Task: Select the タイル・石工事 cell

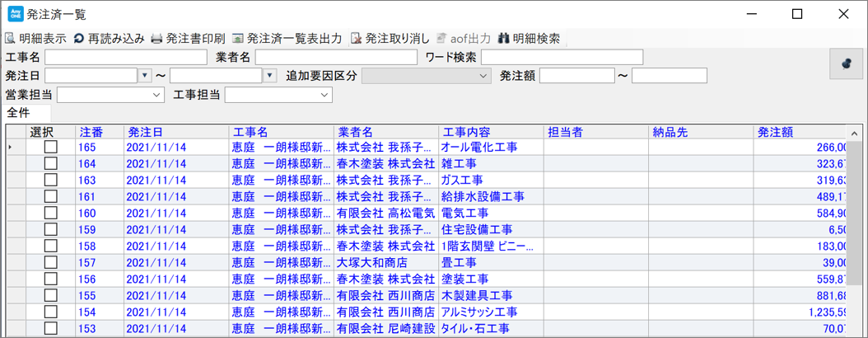Action: tap(491, 328)
